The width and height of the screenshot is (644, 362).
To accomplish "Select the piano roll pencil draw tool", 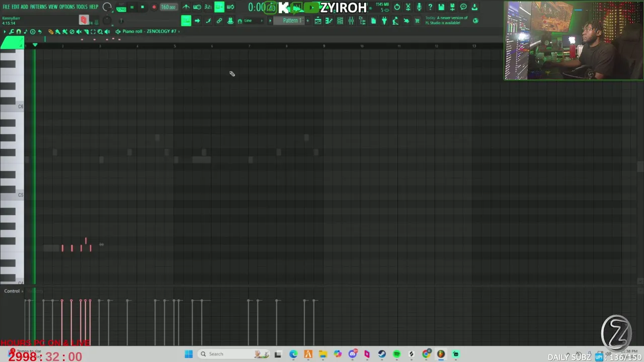I will (x=50, y=31).
